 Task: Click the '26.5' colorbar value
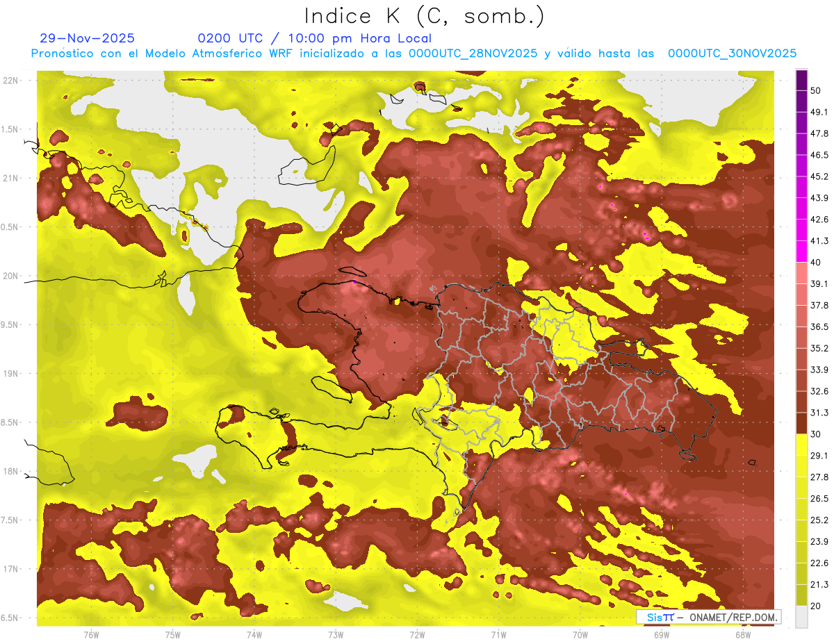[x=819, y=499]
